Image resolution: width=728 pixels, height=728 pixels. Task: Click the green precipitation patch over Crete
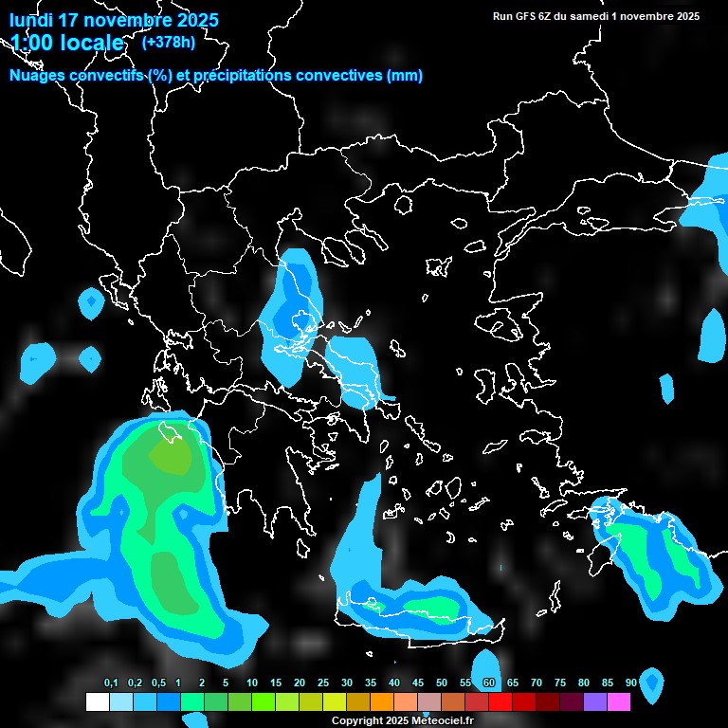[429, 605]
